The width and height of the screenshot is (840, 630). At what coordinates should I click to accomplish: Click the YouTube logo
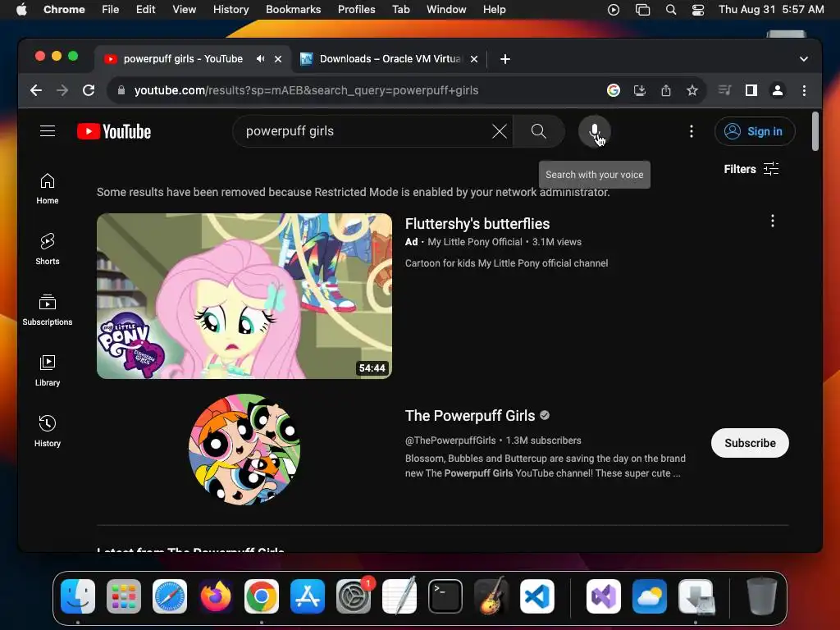(114, 131)
